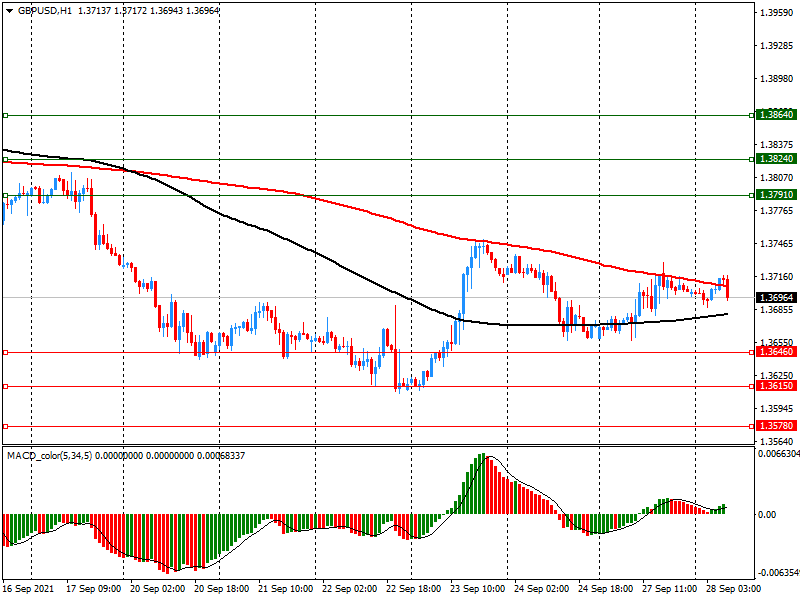Click the GBPUSD,H1 symbol label
The height and width of the screenshot is (600, 800).
coord(45,11)
